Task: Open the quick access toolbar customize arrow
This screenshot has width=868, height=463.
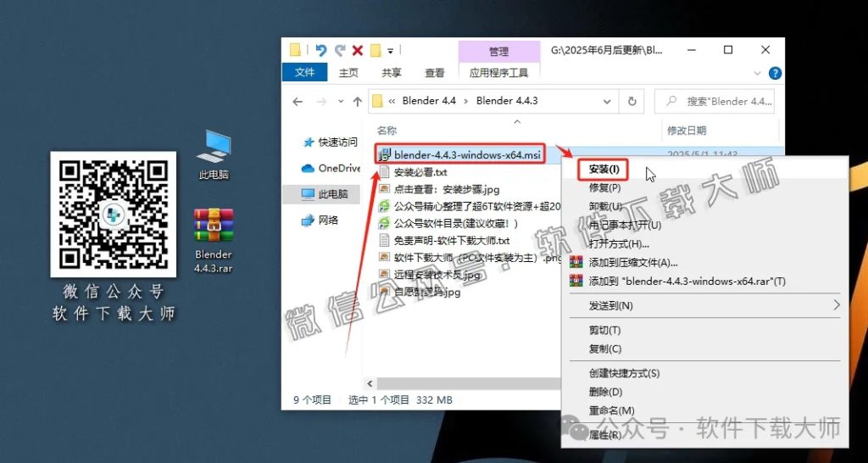Action: [x=390, y=51]
